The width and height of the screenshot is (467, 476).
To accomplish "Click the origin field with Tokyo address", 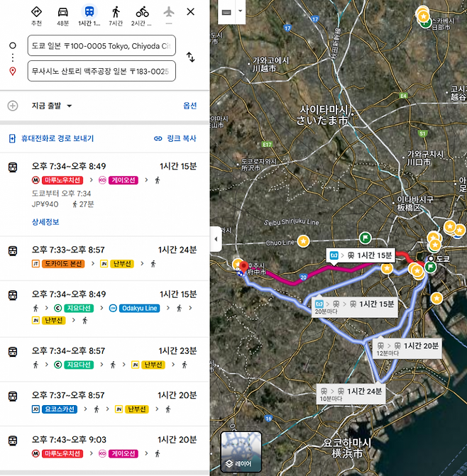I will pos(101,45).
